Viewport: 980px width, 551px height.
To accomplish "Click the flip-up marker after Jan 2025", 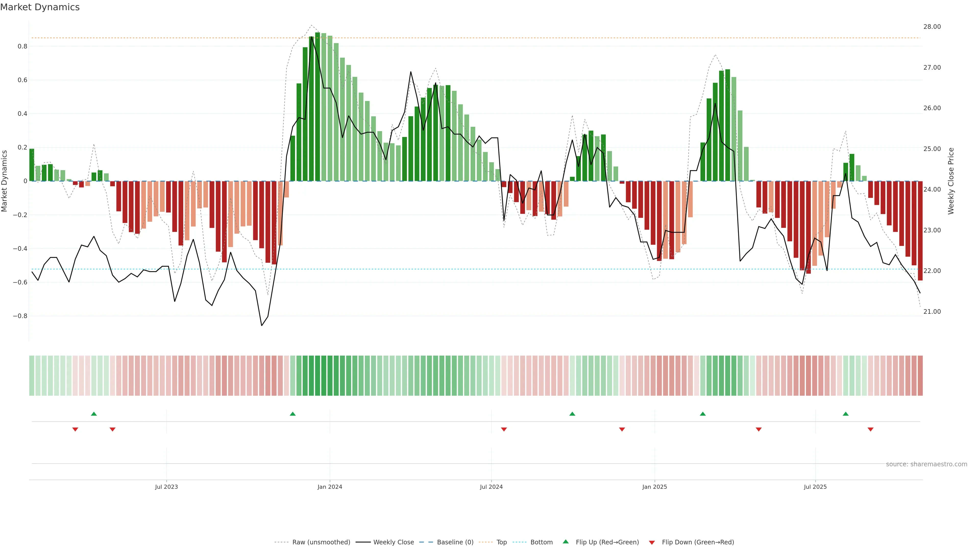I will (703, 414).
